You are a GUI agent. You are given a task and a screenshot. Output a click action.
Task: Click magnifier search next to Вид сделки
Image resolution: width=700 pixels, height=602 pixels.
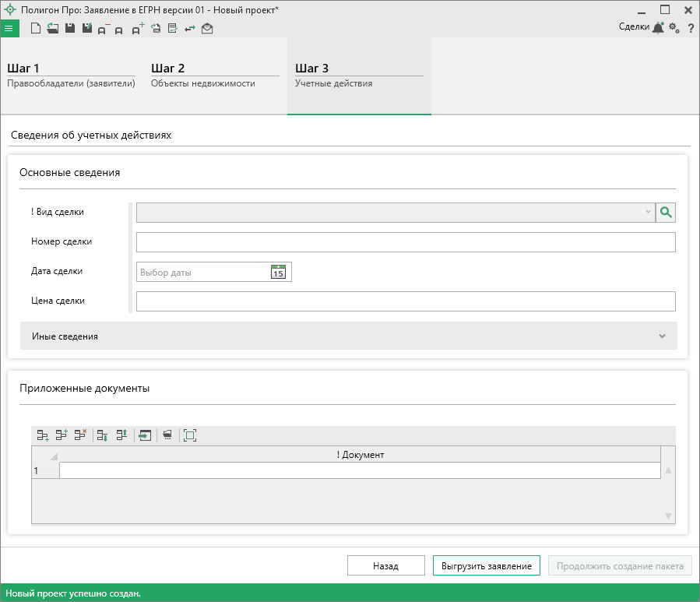[x=666, y=212]
